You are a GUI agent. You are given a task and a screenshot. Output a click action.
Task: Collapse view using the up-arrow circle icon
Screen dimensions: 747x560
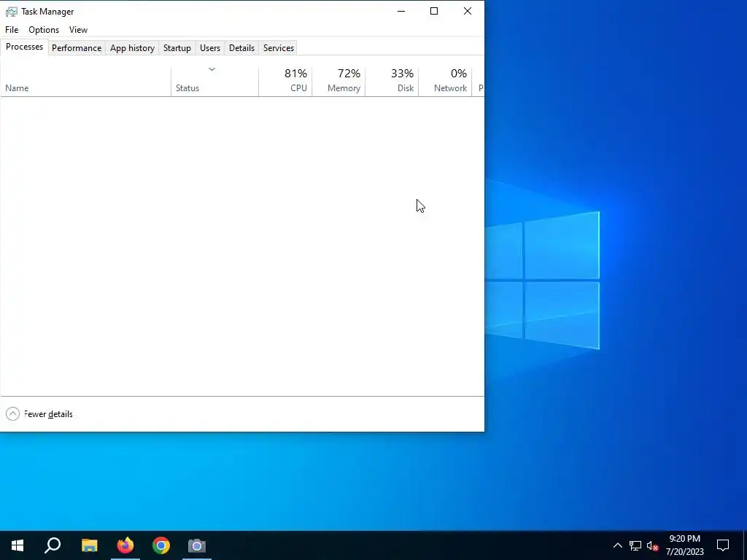[x=13, y=414]
